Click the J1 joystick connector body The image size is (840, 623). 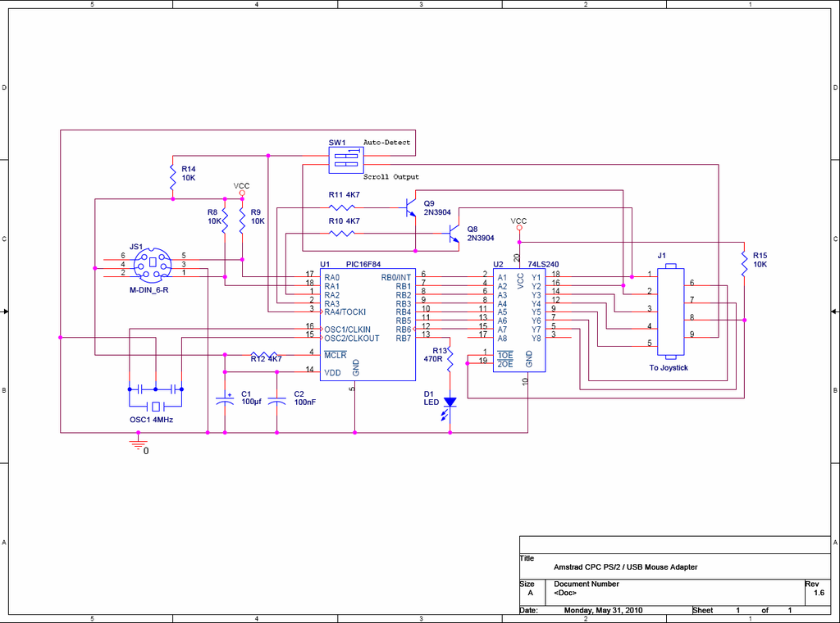click(671, 311)
